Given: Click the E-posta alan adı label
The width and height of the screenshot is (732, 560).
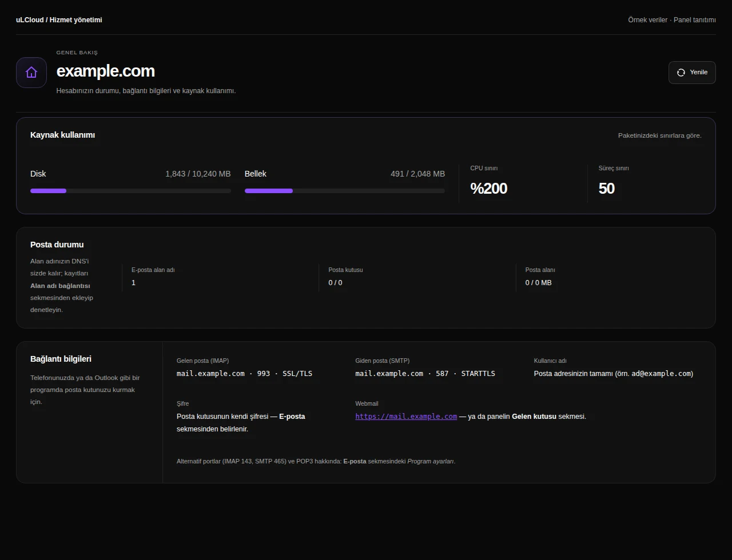Looking at the screenshot, I should [x=153, y=270].
